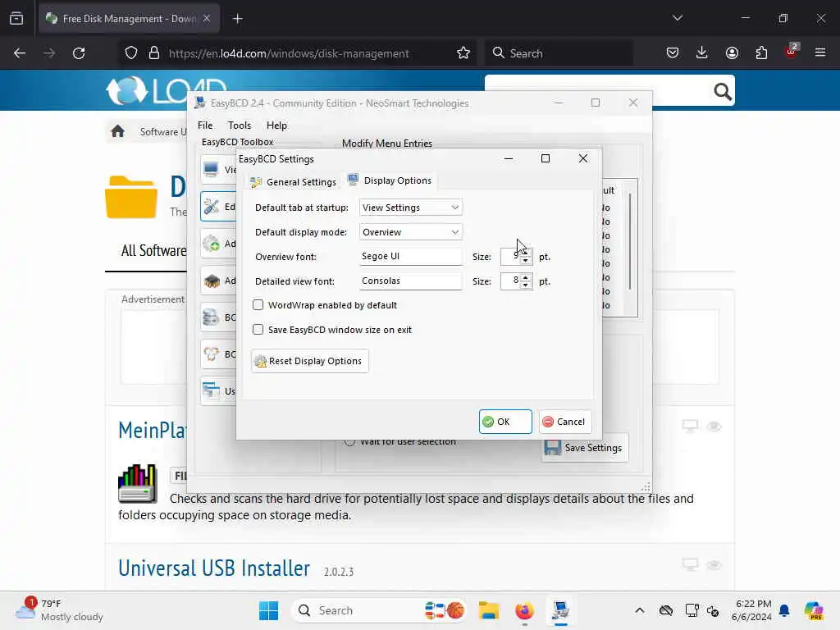
Task: Click the Reset Display Options button
Action: coord(309,361)
